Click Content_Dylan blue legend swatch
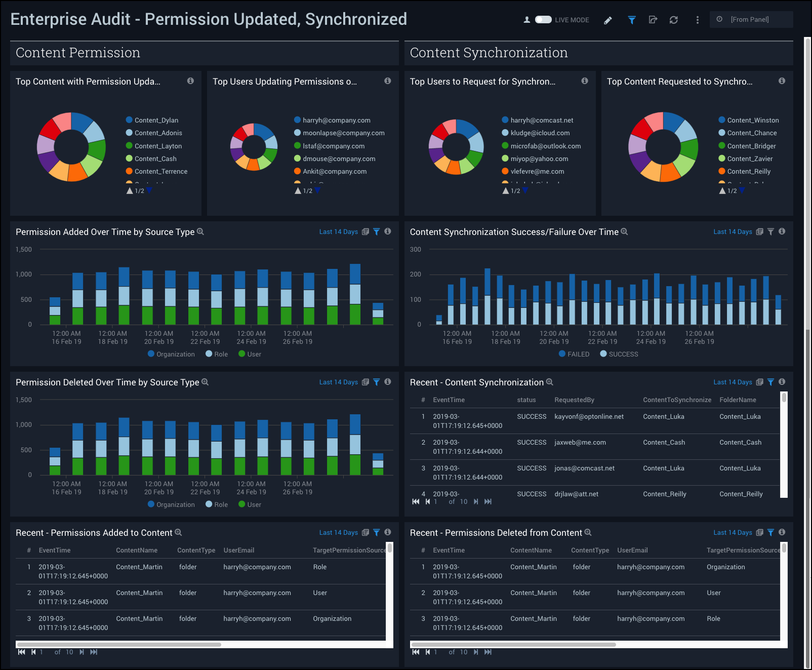Viewport: 812px width, 670px height. click(x=129, y=120)
